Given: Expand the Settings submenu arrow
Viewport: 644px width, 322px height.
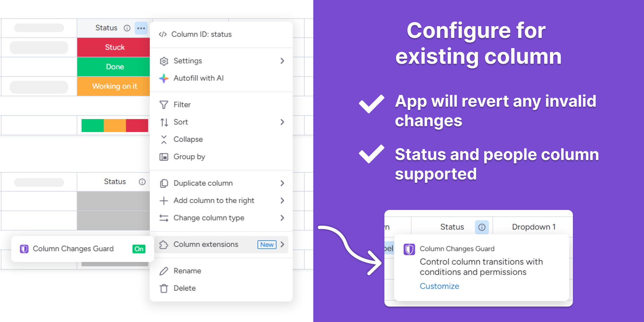Looking at the screenshot, I should (282, 61).
